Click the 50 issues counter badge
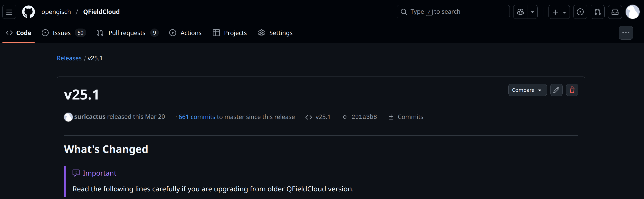This screenshot has height=199, width=644. point(80,33)
